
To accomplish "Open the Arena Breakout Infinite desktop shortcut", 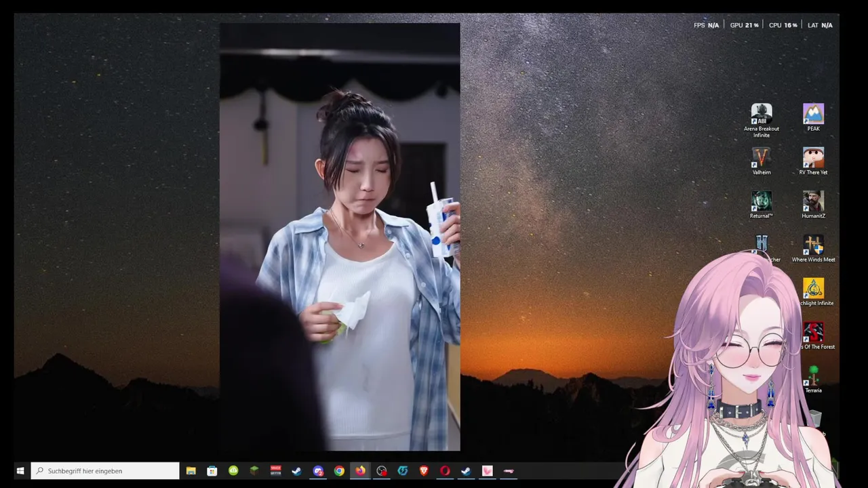I will click(762, 121).
